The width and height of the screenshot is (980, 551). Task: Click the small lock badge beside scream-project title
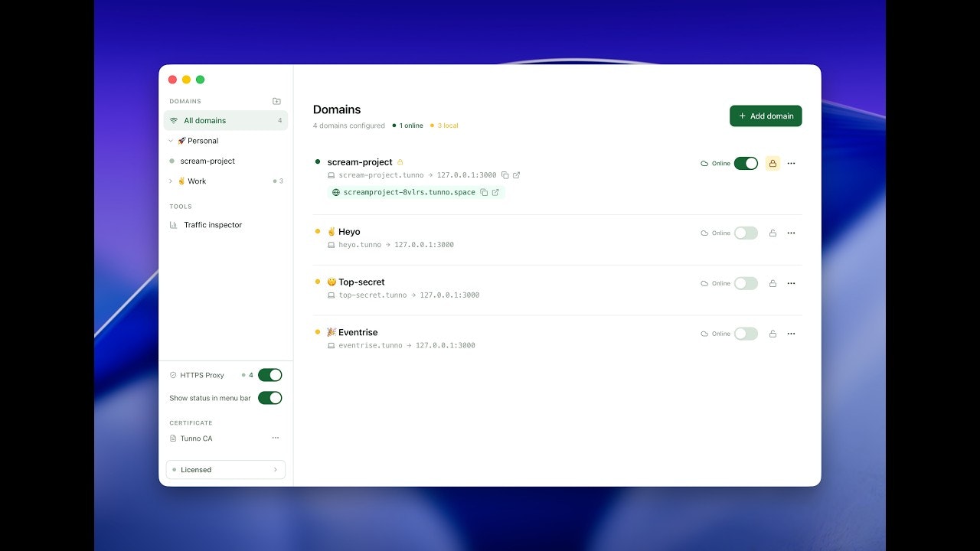click(400, 162)
